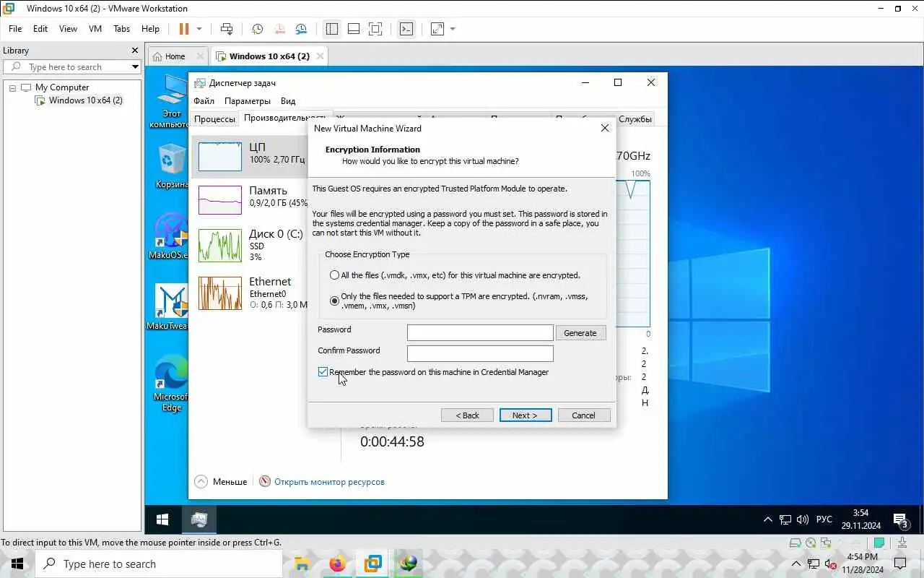
Task: Click the Microsoft Edge desktop icon in guest
Action: point(171,383)
